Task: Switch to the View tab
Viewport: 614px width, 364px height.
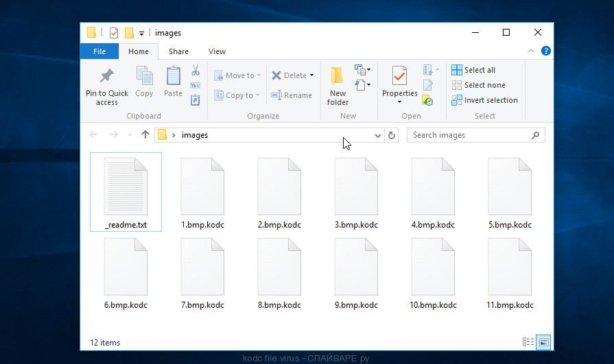Action: [x=217, y=51]
